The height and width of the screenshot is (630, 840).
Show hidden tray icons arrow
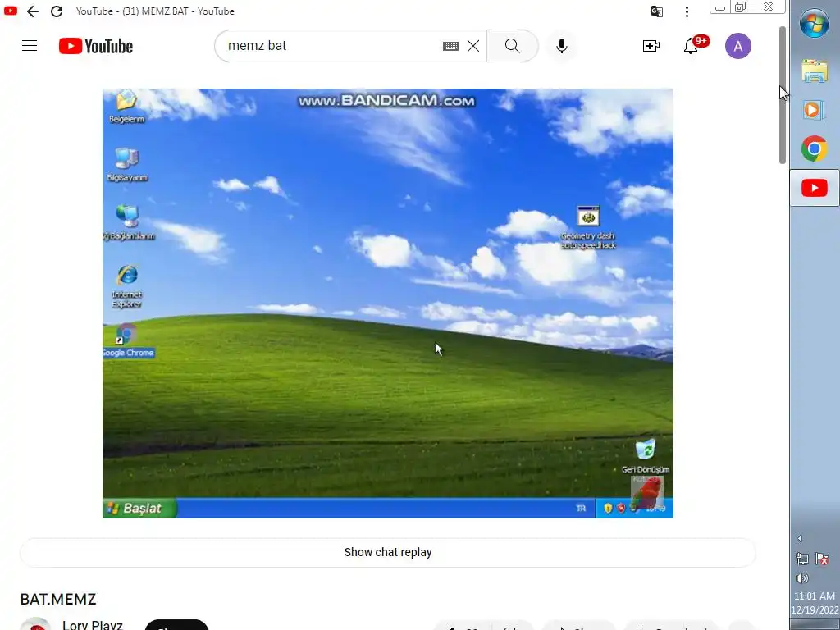[x=800, y=538]
